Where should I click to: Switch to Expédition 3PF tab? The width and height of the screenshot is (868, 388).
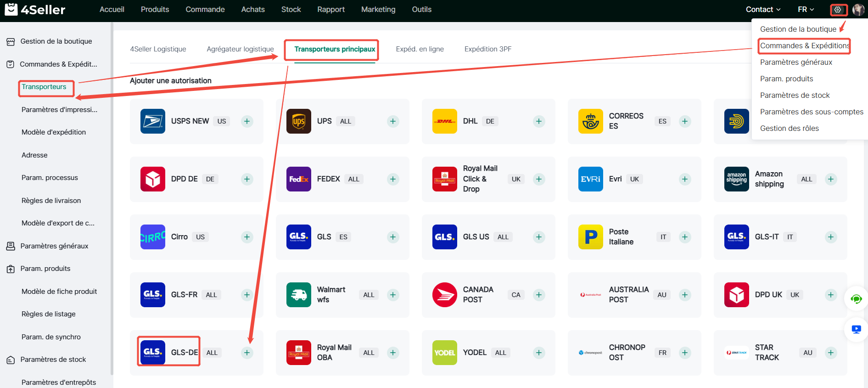(487, 49)
